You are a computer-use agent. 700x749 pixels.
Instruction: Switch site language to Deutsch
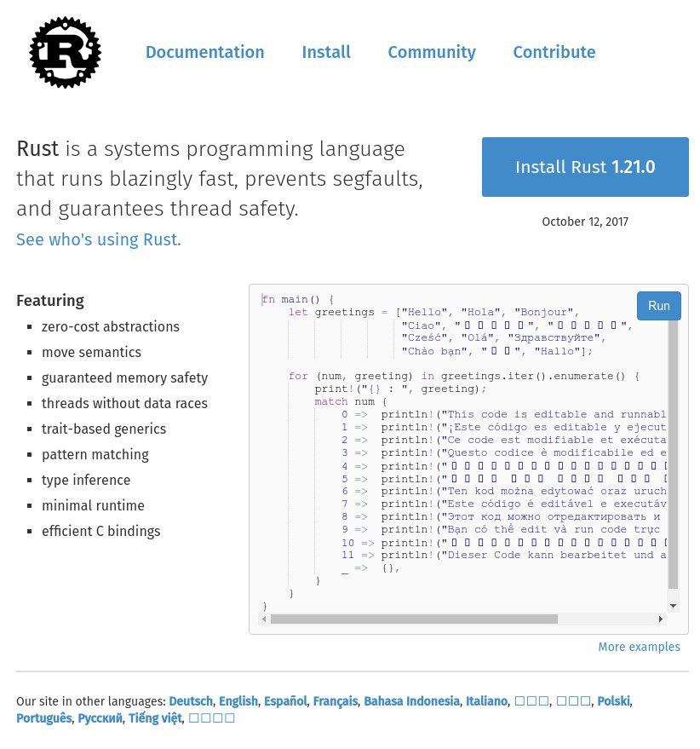(191, 700)
